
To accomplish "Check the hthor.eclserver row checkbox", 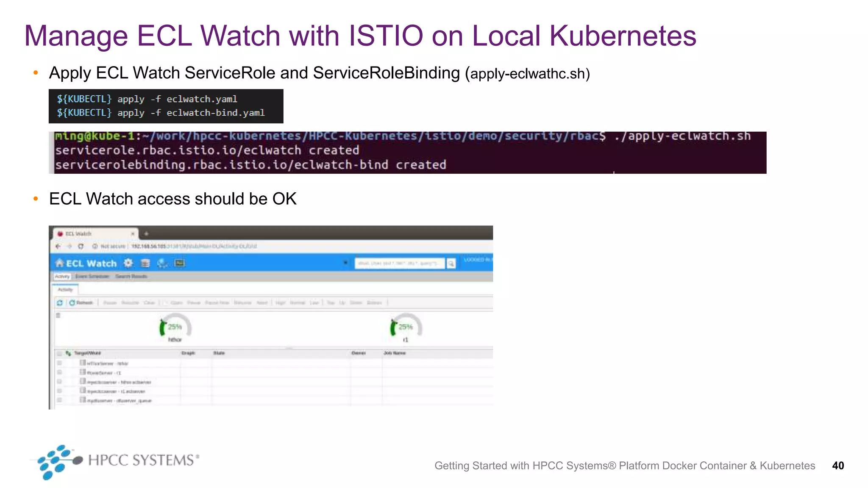I will pos(59,382).
